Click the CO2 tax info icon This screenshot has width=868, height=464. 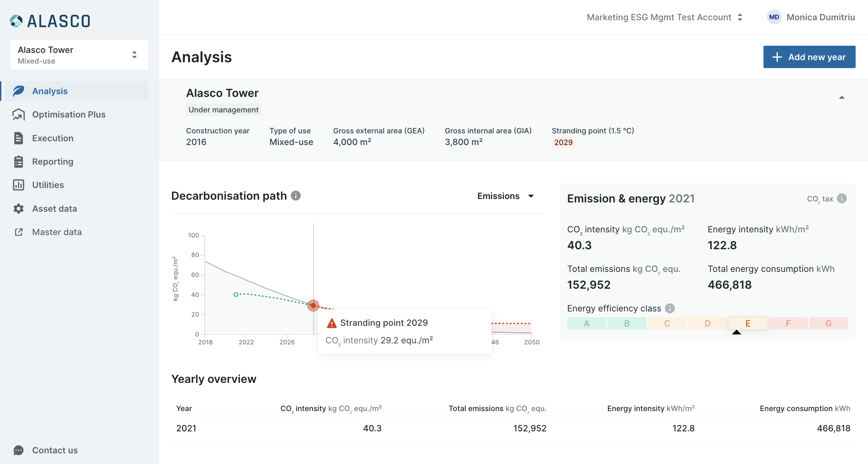point(842,198)
